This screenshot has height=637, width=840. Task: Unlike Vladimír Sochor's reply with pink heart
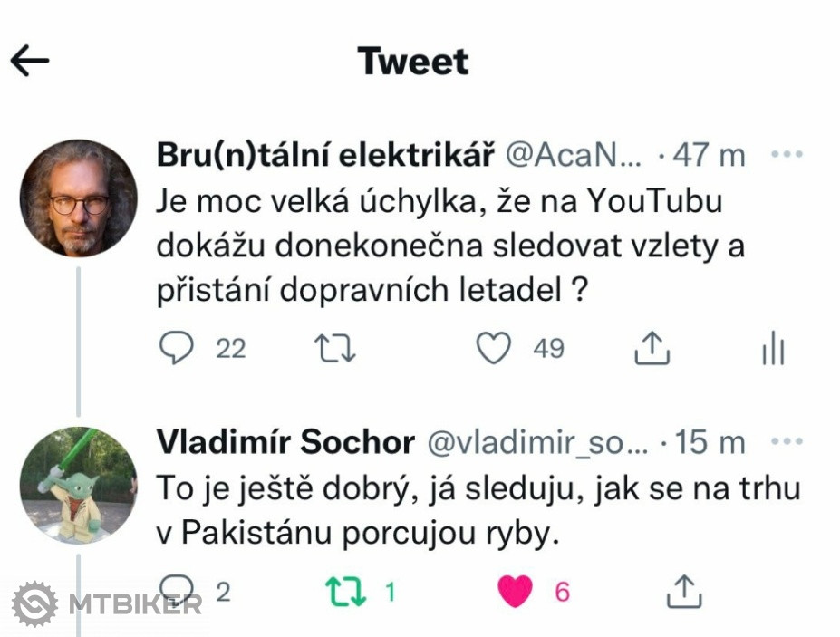[x=516, y=592]
